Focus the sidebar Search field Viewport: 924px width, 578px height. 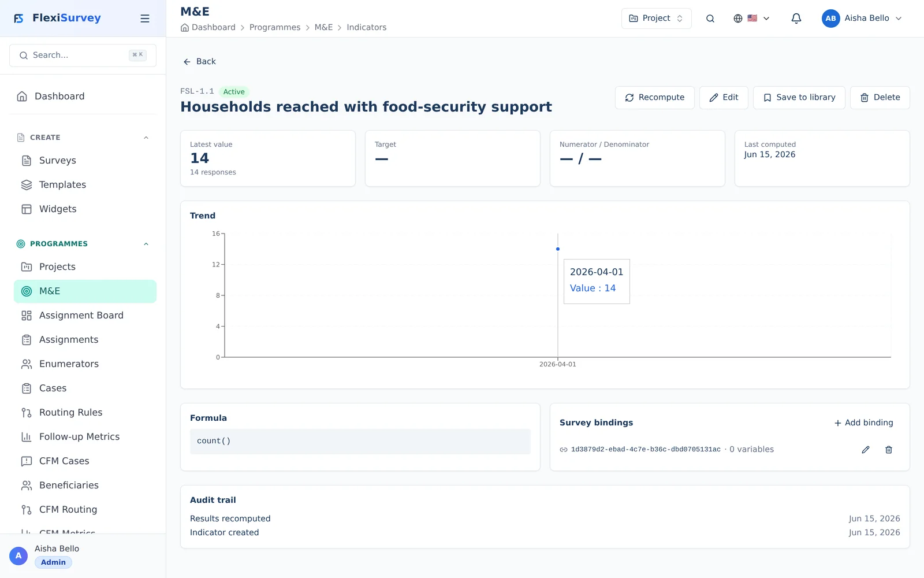click(83, 55)
